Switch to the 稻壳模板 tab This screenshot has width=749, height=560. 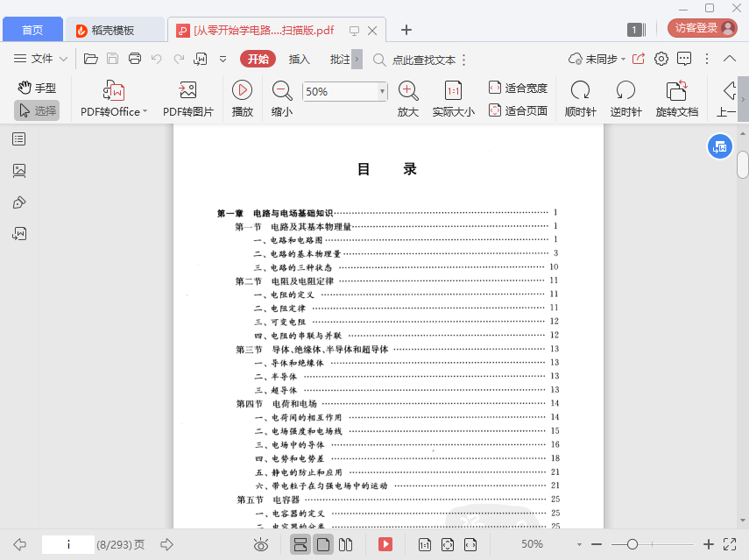coord(115,30)
